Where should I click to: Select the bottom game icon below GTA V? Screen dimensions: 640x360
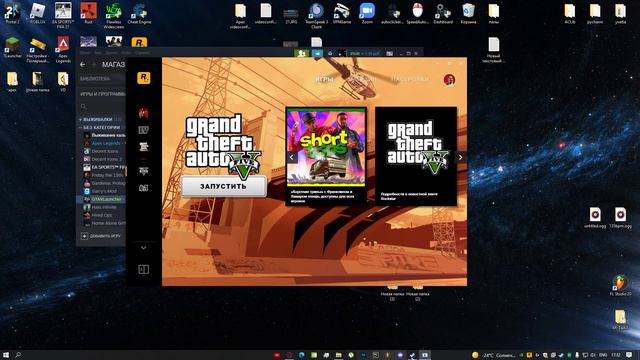(x=143, y=188)
